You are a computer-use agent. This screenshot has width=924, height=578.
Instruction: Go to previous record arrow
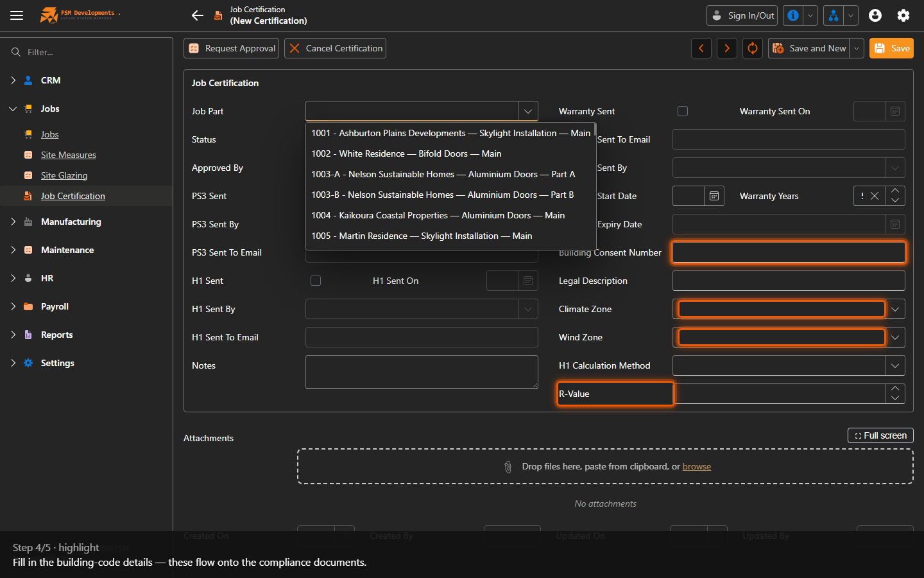(x=701, y=48)
